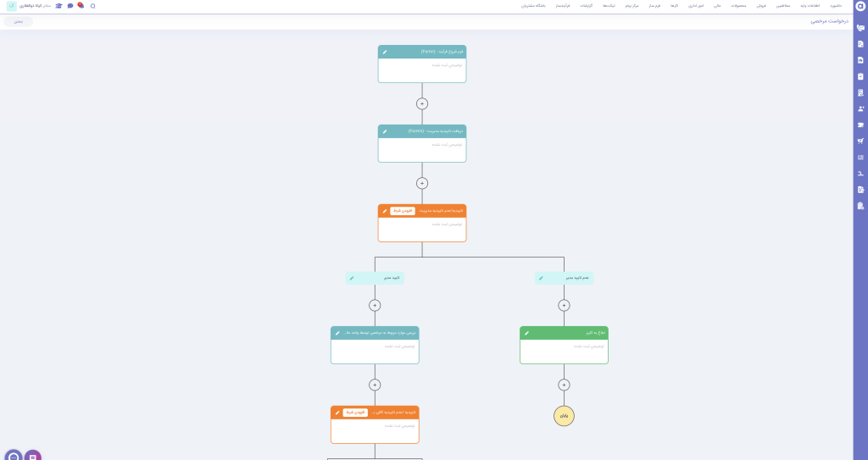Open the 'فرایندساز' menu item
Viewport: 868px width, 460px height.
[563, 6]
